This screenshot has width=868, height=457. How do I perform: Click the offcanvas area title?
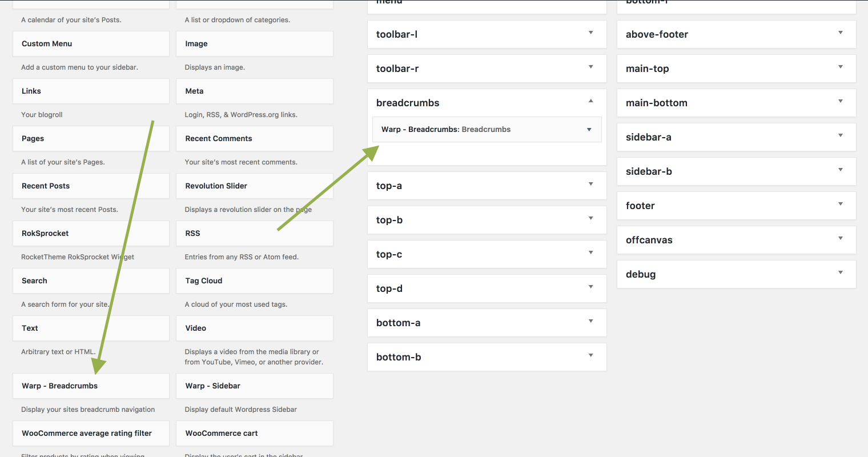coord(649,240)
